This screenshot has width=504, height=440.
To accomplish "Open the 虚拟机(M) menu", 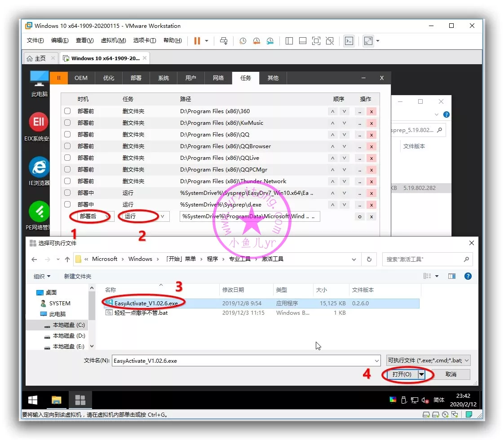I will click(113, 40).
